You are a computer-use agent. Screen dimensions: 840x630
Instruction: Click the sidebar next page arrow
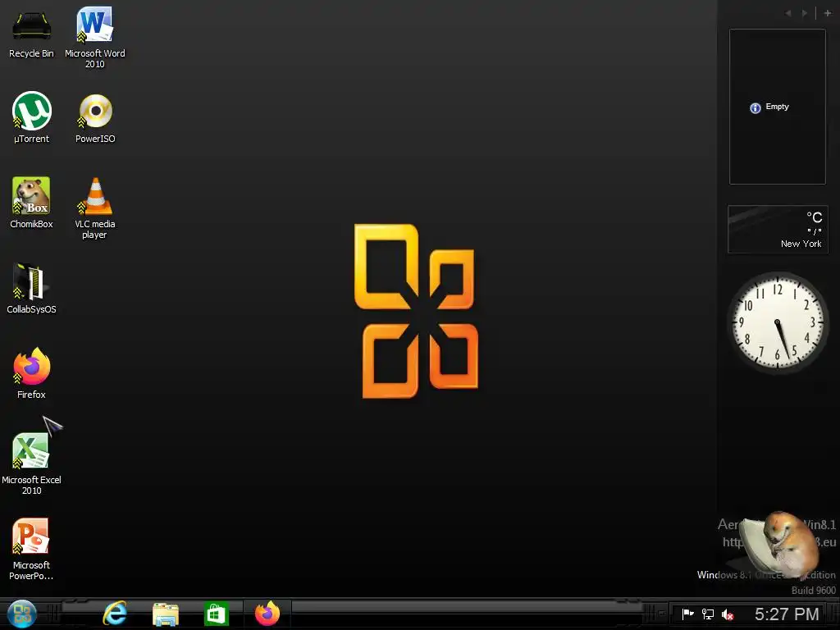point(805,13)
